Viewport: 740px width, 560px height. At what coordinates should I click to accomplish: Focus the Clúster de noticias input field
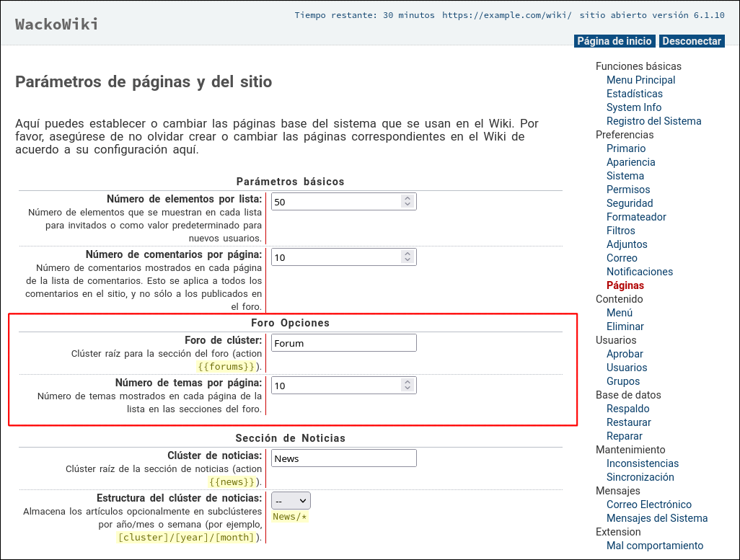click(x=343, y=458)
